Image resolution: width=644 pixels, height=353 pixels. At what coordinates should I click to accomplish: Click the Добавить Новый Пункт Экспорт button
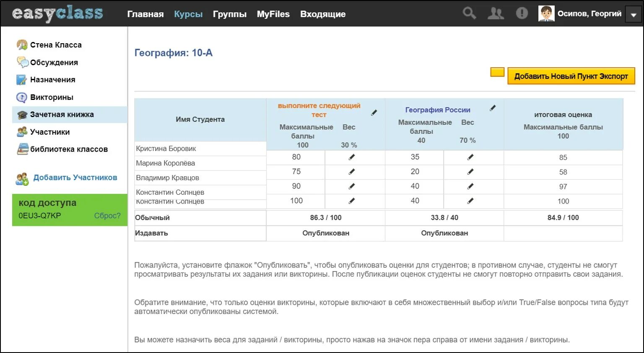(571, 76)
